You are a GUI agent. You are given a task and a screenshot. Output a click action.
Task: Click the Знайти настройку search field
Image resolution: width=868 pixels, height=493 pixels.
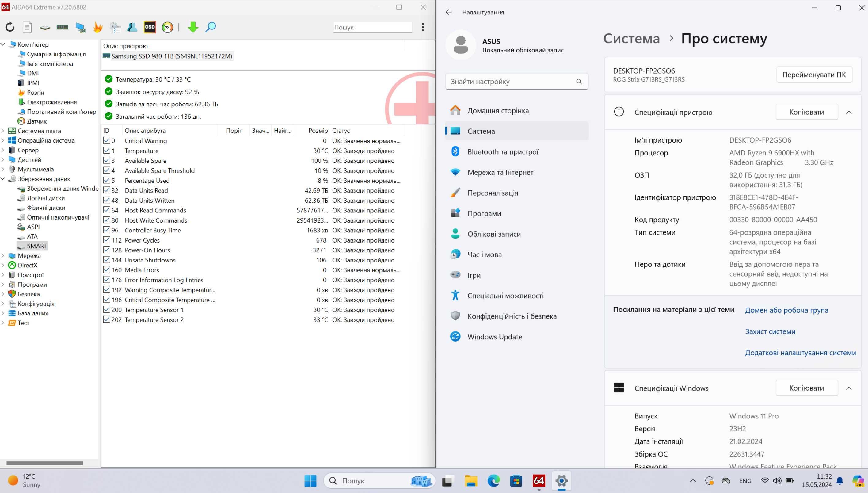[x=517, y=81]
